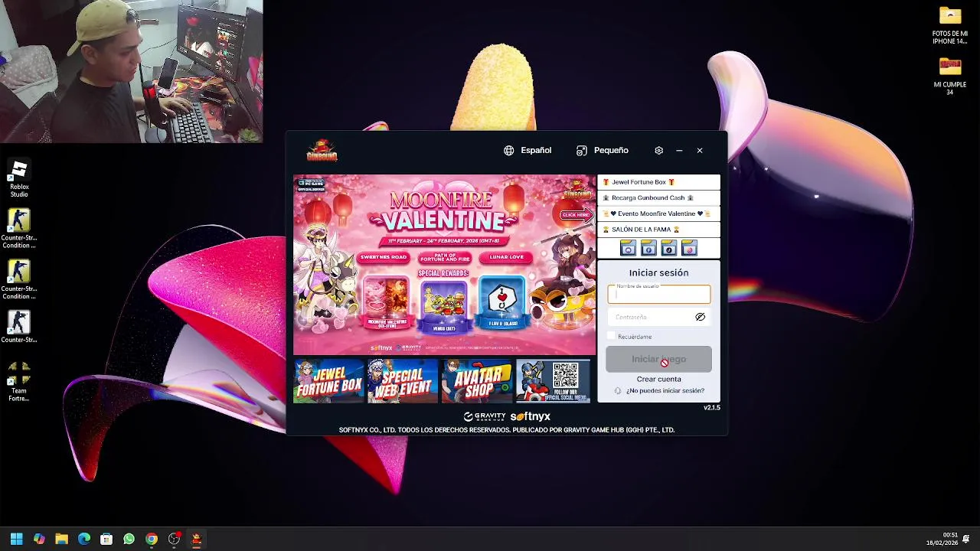Click the headset support icon

click(618, 391)
